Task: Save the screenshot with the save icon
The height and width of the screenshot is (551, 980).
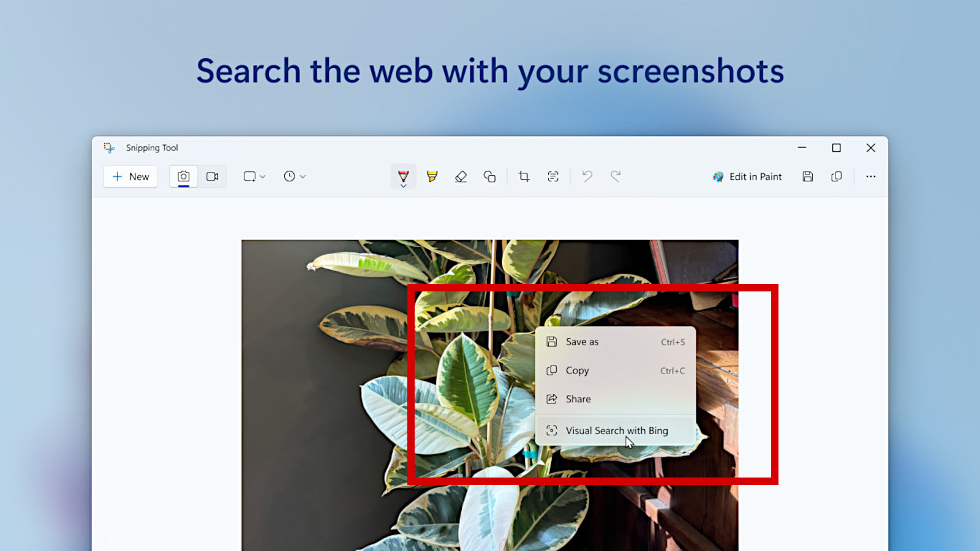Action: coord(807,176)
